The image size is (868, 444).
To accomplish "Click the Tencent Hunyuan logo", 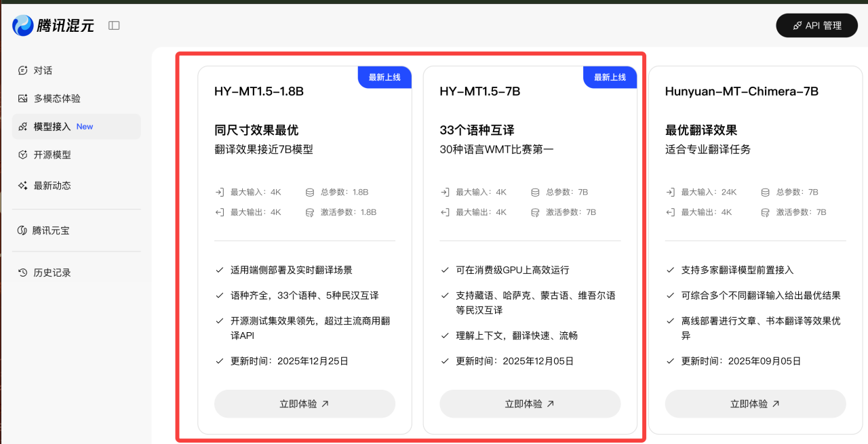I will coord(54,26).
